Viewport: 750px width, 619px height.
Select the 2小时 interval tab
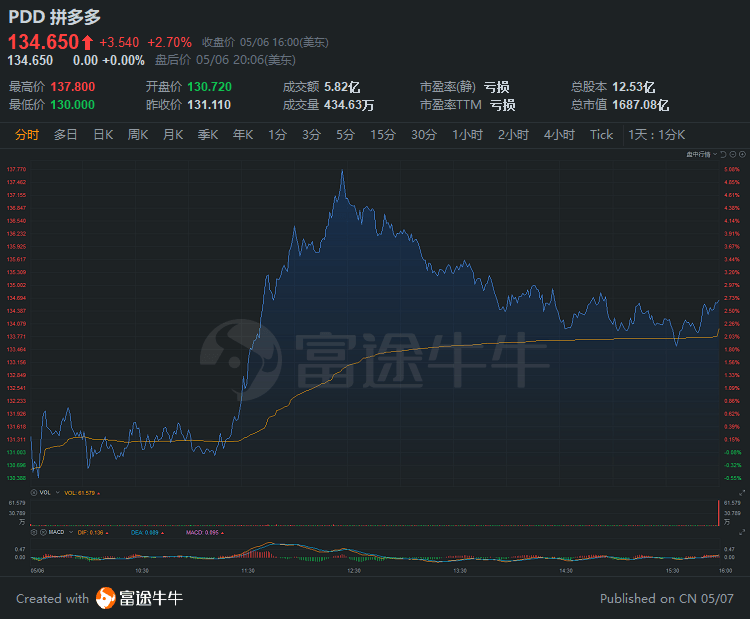pyautogui.click(x=513, y=135)
